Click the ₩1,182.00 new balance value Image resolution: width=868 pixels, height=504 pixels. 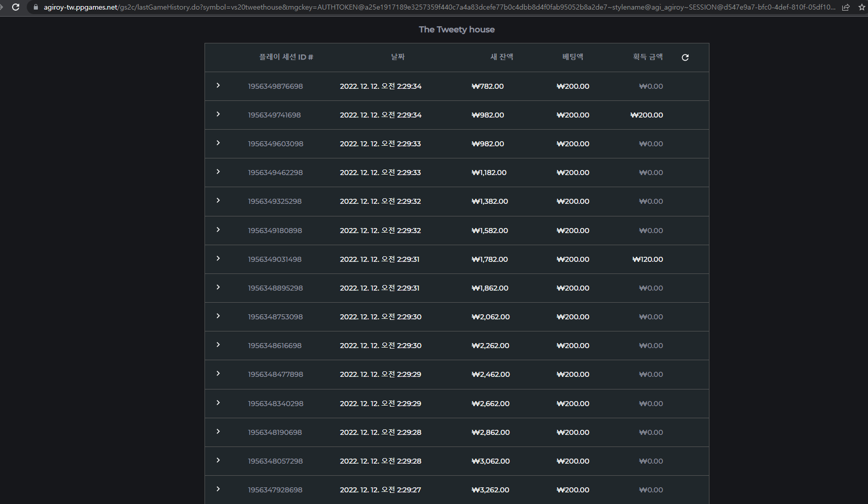489,173
